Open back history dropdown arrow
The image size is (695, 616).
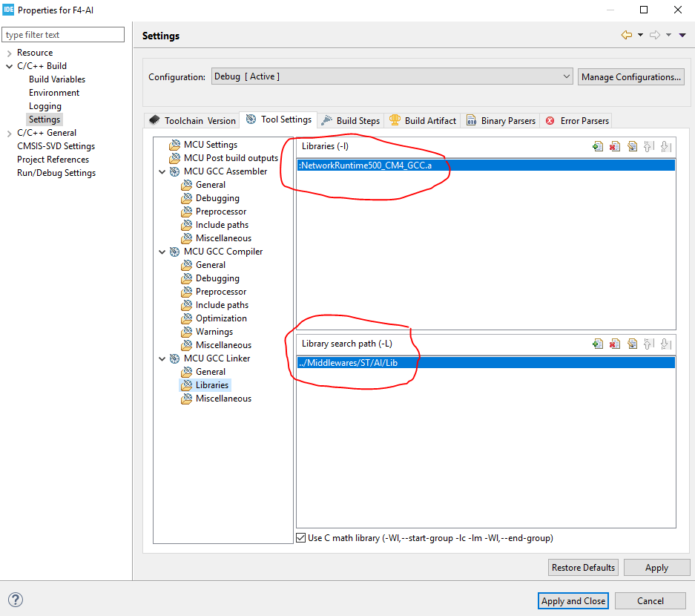(640, 35)
